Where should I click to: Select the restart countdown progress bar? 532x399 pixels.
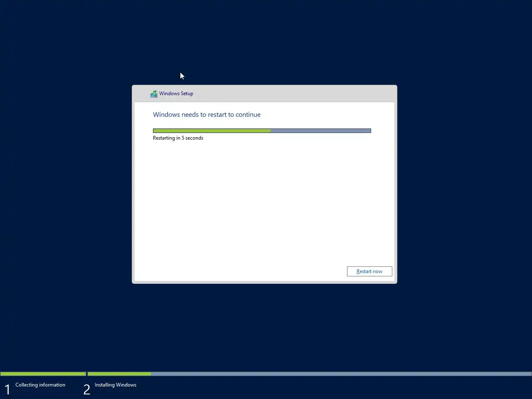click(x=262, y=131)
